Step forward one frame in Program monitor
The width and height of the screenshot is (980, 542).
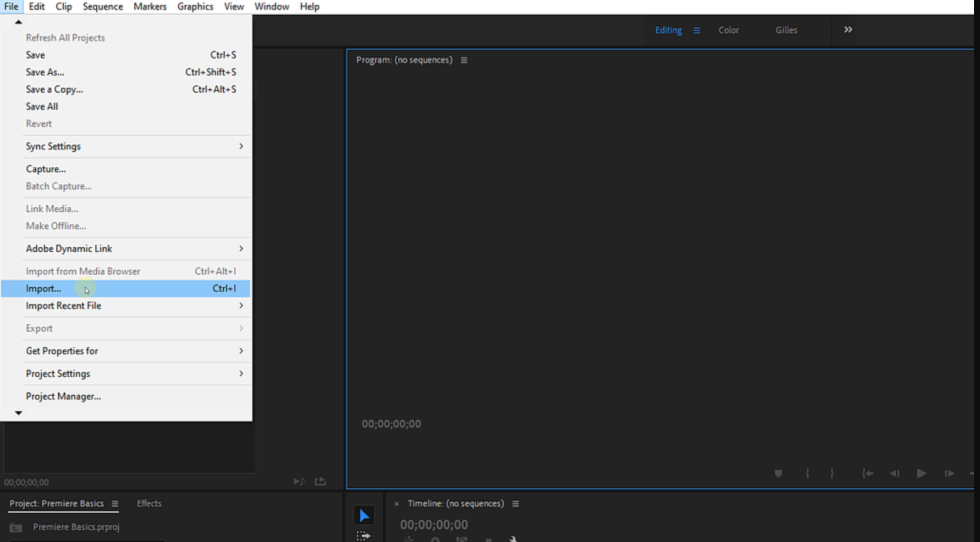(948, 473)
